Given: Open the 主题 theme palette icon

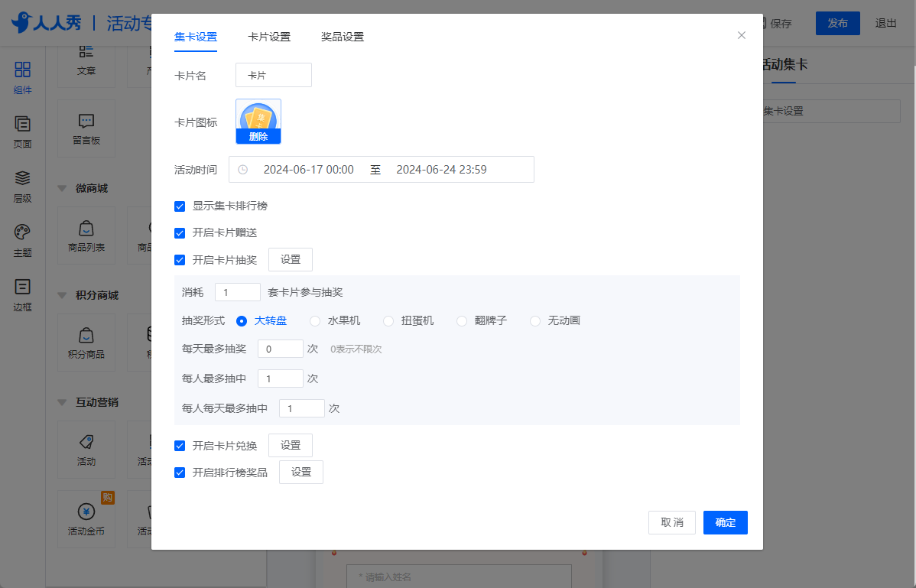Looking at the screenshot, I should click(22, 241).
